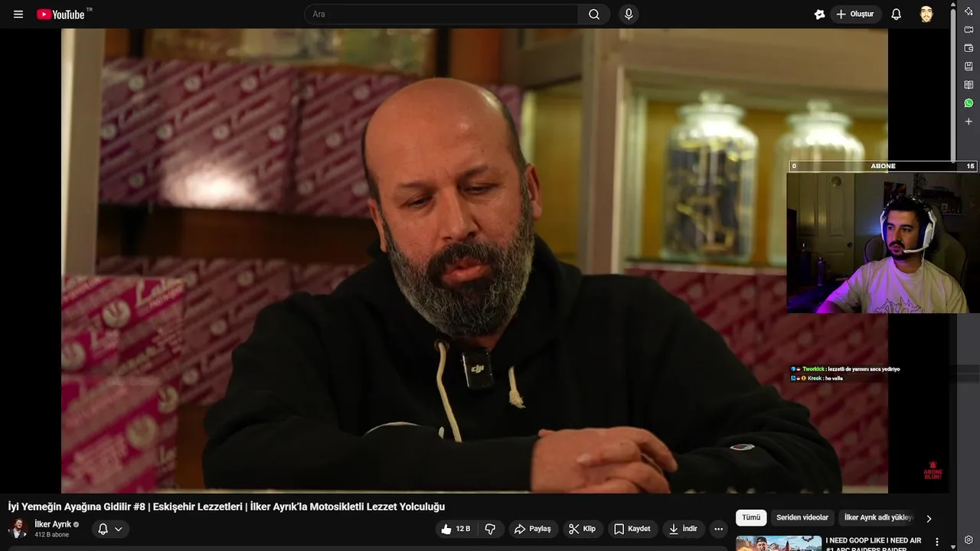Download video with İndir button
Screen dimensions: 980x551
point(683,529)
